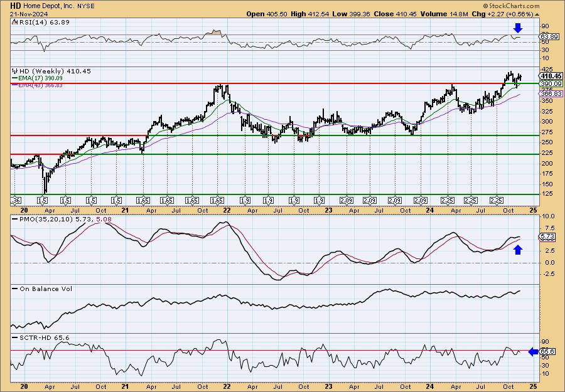This screenshot has width=565, height=392.
Task: Click the 425 label on the price scale
Action: (547, 69)
